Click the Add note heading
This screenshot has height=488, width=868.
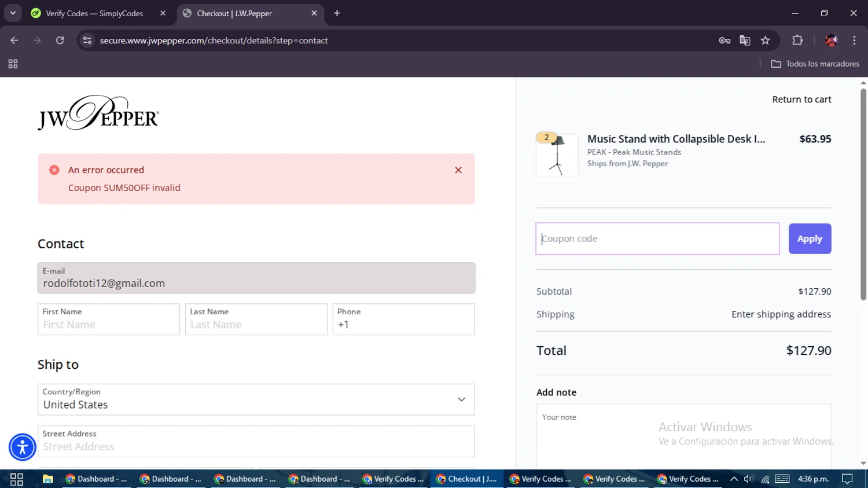[x=556, y=392]
